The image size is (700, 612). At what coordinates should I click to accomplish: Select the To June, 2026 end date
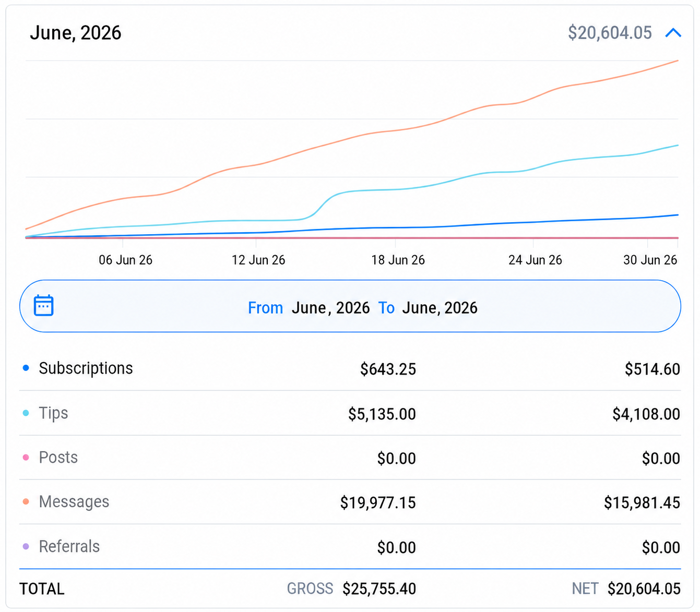(x=428, y=308)
